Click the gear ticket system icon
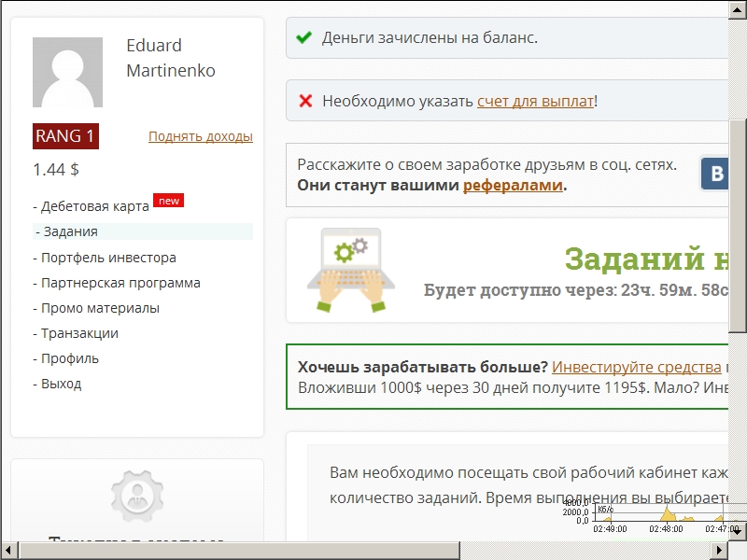This screenshot has width=747, height=560. click(137, 497)
